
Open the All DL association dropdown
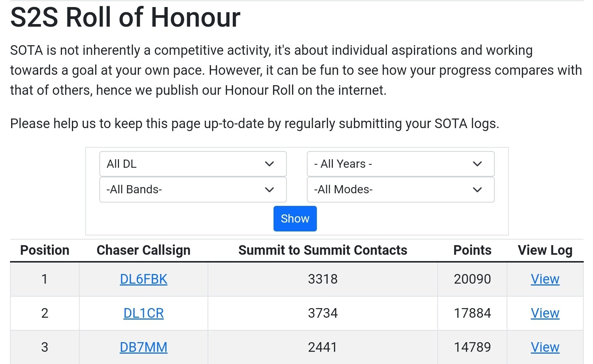193,164
